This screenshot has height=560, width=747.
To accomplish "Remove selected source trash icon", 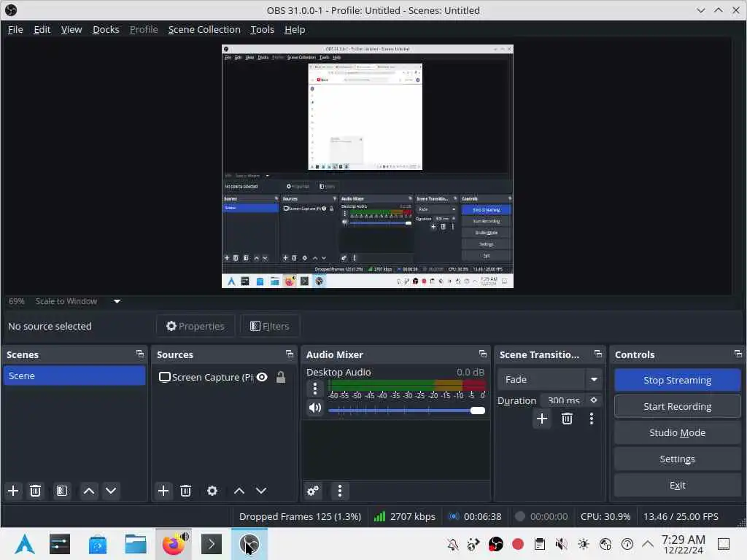I will pos(186,491).
